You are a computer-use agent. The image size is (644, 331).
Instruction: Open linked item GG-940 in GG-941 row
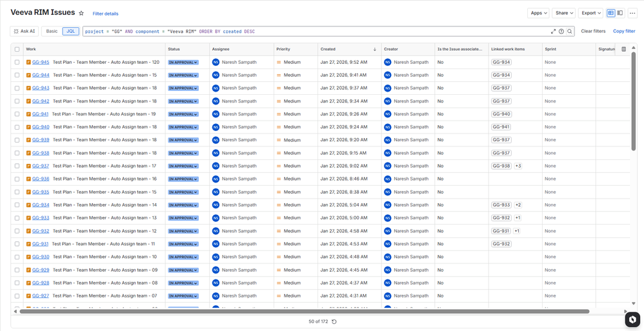[x=501, y=114]
